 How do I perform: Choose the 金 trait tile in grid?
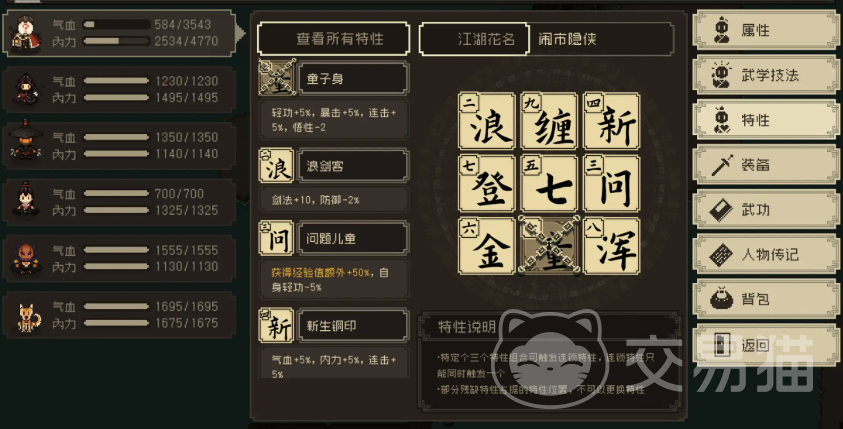pos(487,246)
